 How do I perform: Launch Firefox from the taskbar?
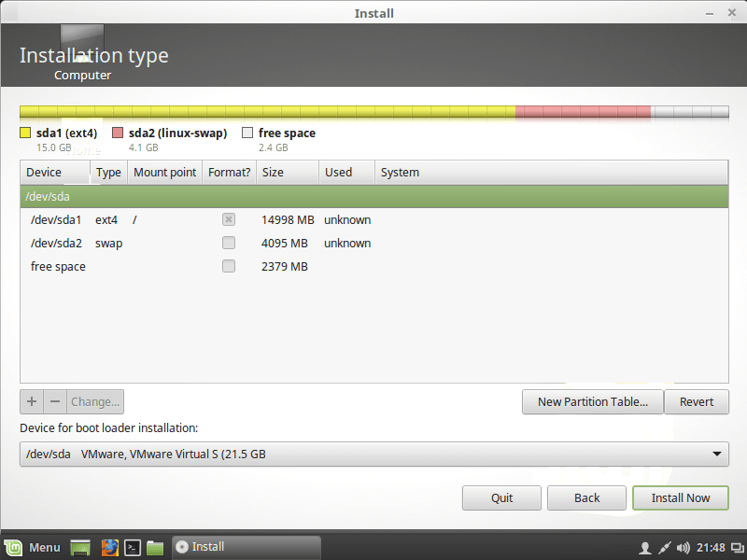pyautogui.click(x=109, y=548)
